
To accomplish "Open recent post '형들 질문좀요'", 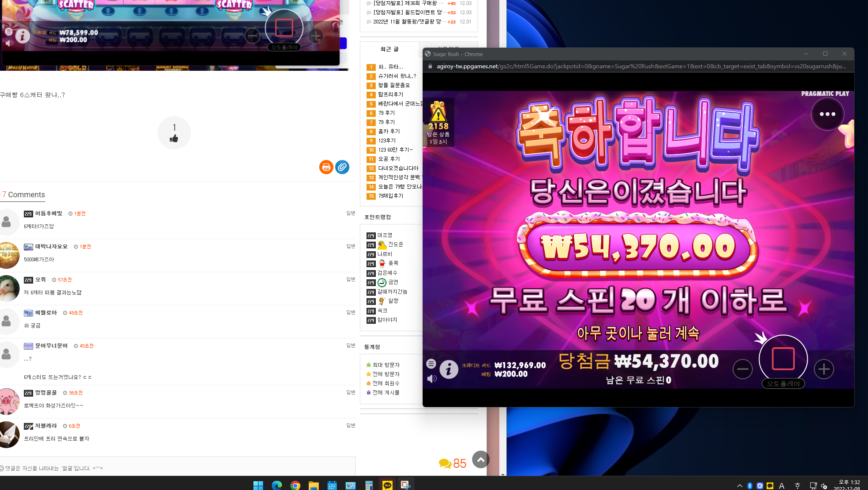I will 394,85.
